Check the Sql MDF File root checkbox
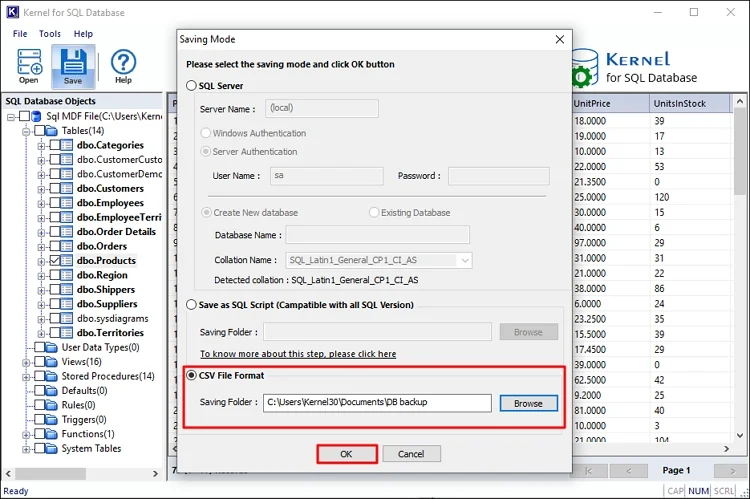Image resolution: width=750 pixels, height=499 pixels. point(24,116)
